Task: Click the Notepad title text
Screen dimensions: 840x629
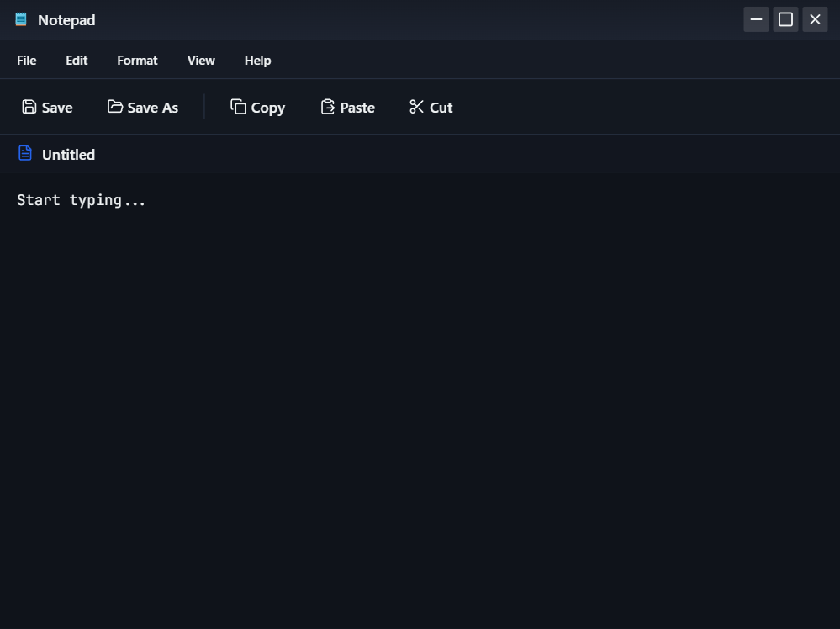Action: coord(66,20)
